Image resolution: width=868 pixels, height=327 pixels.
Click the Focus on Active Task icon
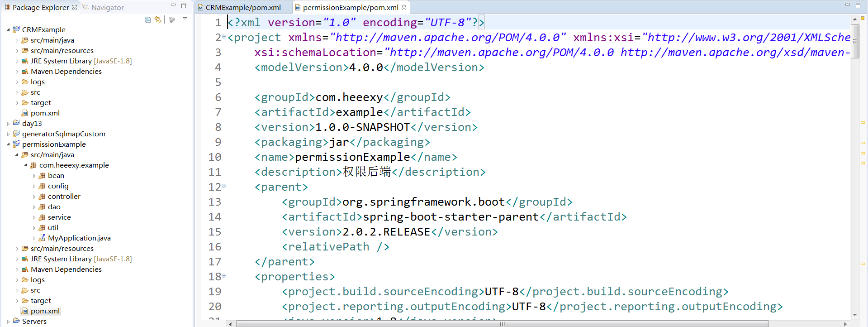171,20
